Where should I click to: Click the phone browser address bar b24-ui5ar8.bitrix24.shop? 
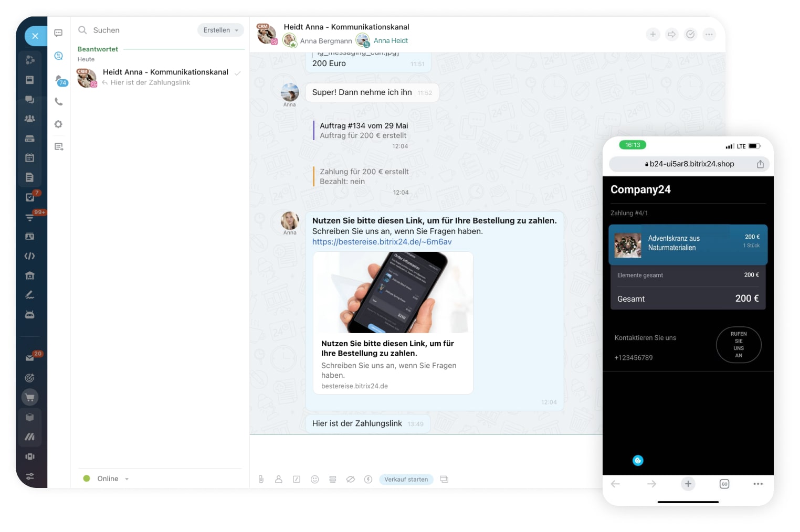pyautogui.click(x=689, y=164)
